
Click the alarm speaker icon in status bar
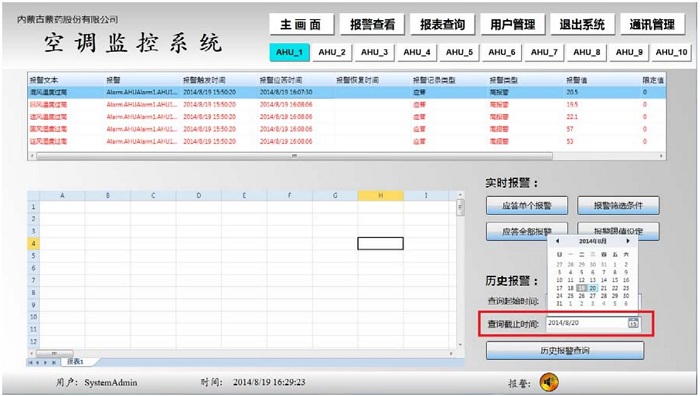point(549,382)
